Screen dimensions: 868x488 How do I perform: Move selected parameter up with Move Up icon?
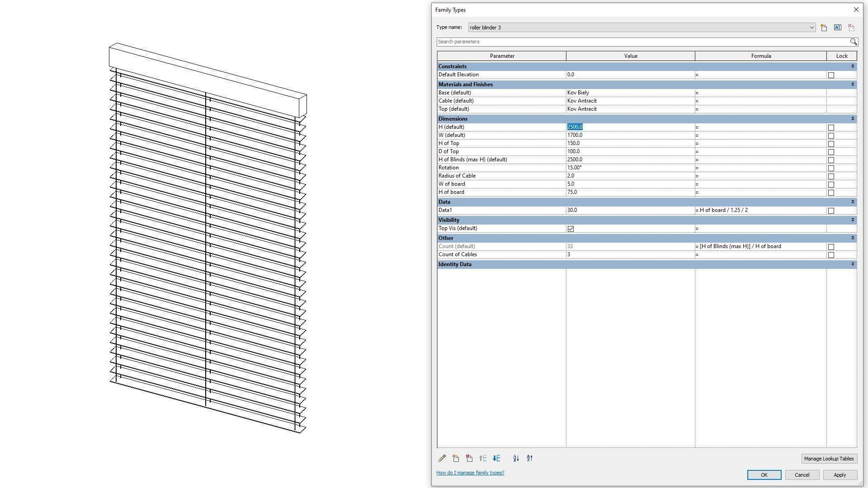pos(483,458)
